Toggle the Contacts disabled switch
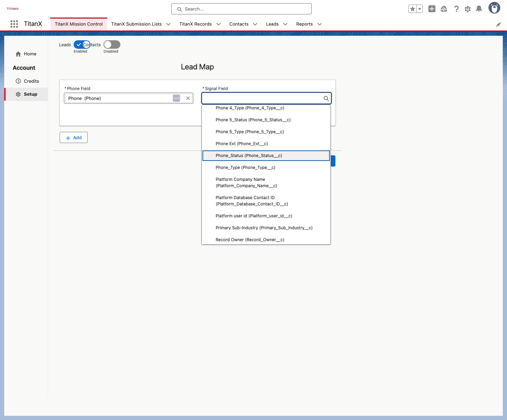 point(112,45)
